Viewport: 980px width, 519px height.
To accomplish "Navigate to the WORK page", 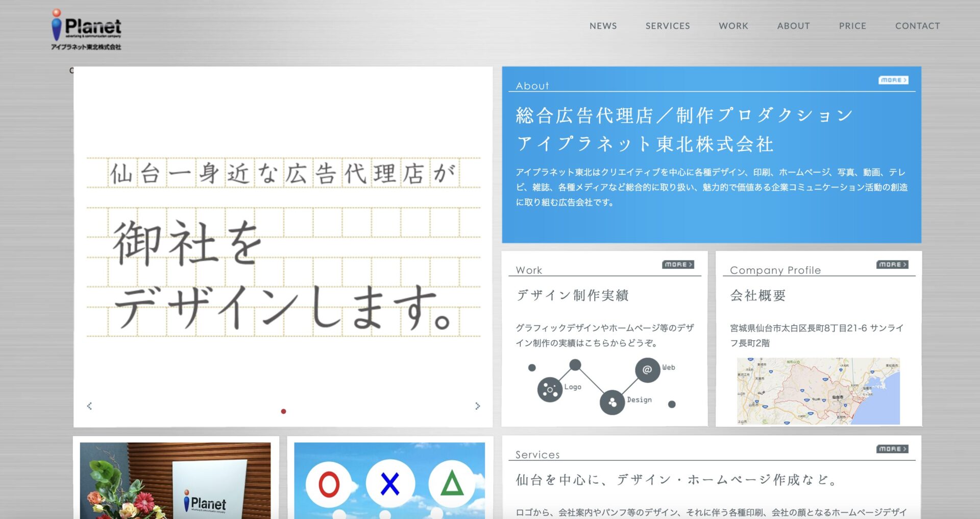I will 733,26.
